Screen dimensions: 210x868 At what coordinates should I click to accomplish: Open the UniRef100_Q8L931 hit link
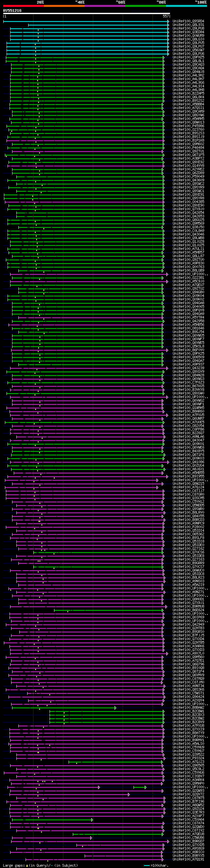click(x=188, y=25)
